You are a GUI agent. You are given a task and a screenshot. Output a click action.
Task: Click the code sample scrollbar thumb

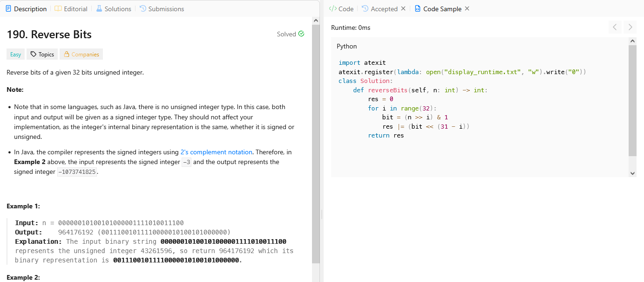632,101
